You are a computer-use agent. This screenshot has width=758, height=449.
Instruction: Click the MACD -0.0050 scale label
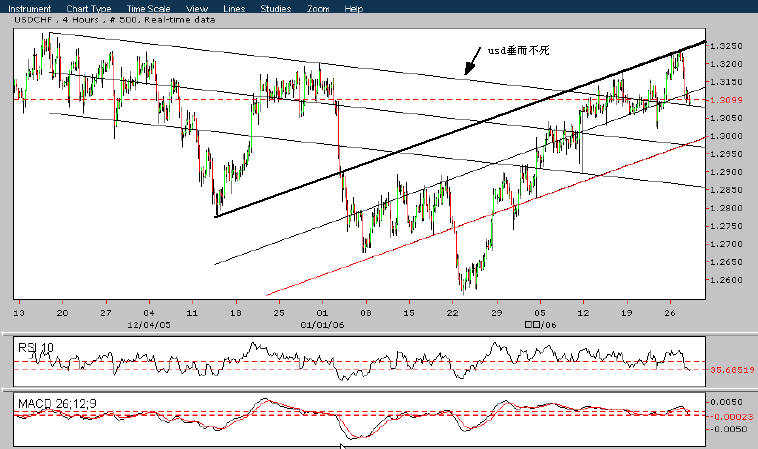coord(730,429)
